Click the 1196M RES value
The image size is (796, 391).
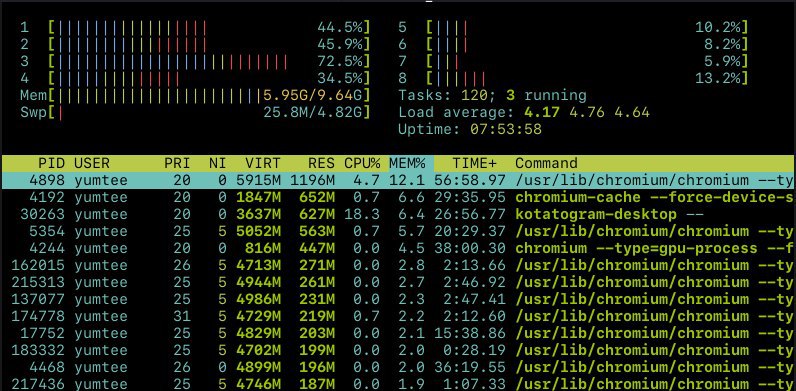312,180
